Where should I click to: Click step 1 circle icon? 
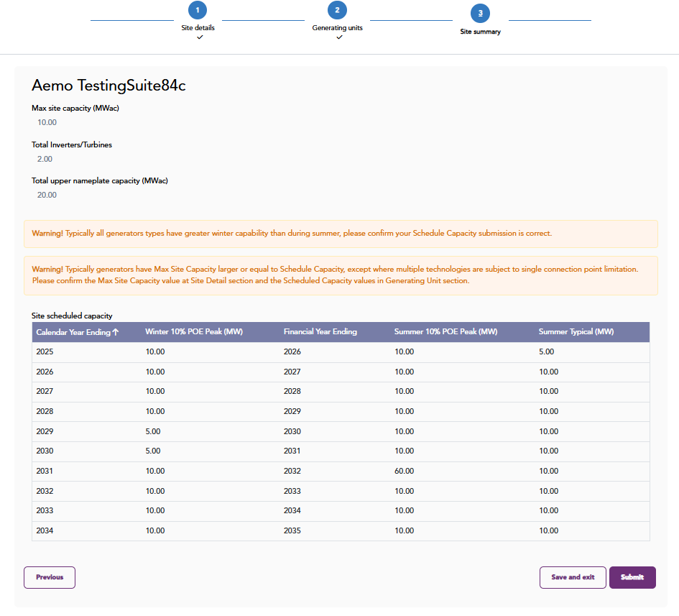198,10
